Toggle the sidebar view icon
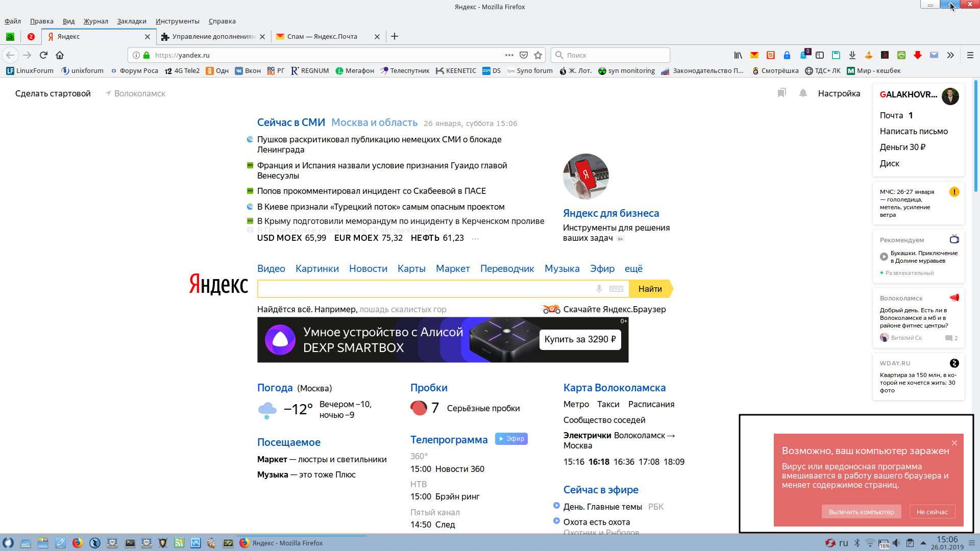Viewport: 980px width, 551px height. pyautogui.click(x=820, y=55)
